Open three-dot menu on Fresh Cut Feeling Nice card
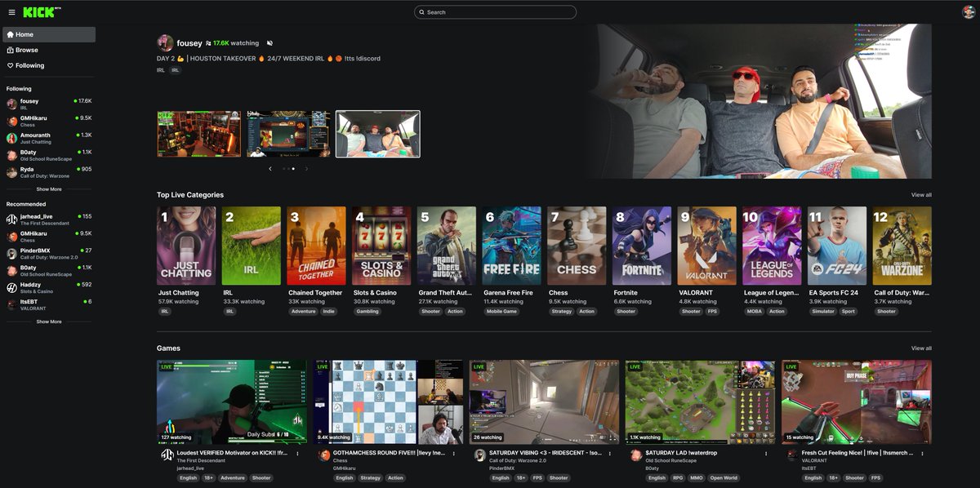Screen dimensions: 980x488 coord(922,453)
